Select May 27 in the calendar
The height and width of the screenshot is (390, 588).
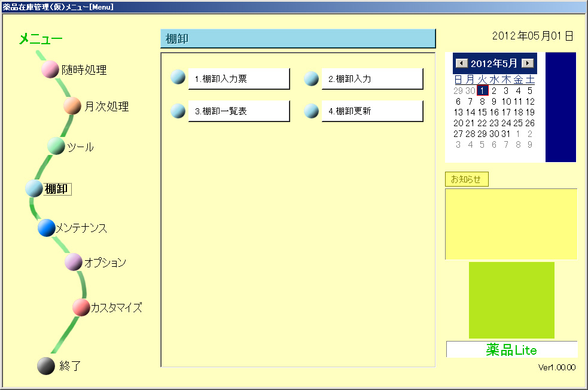click(x=458, y=134)
